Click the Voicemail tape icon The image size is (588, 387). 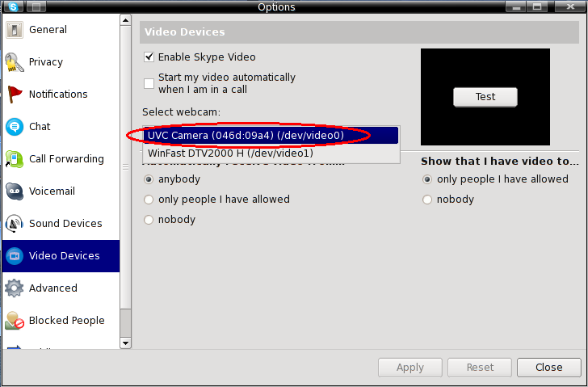(15, 191)
